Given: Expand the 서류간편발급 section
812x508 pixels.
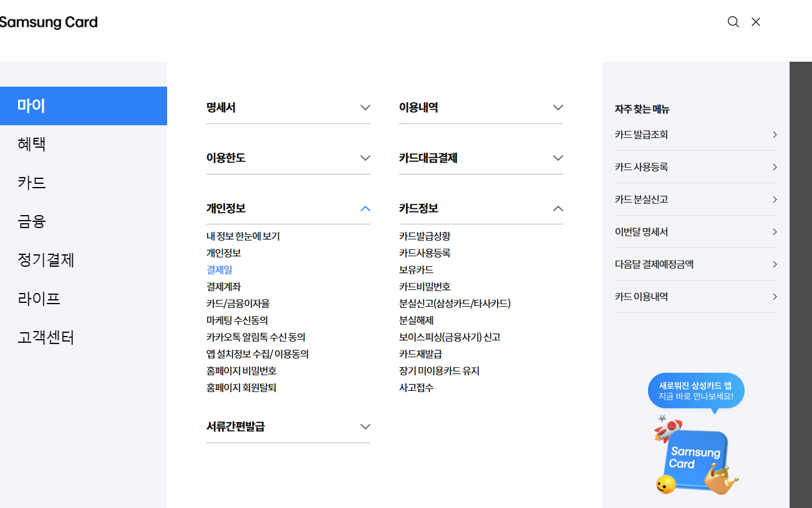Looking at the screenshot, I should click(x=365, y=426).
